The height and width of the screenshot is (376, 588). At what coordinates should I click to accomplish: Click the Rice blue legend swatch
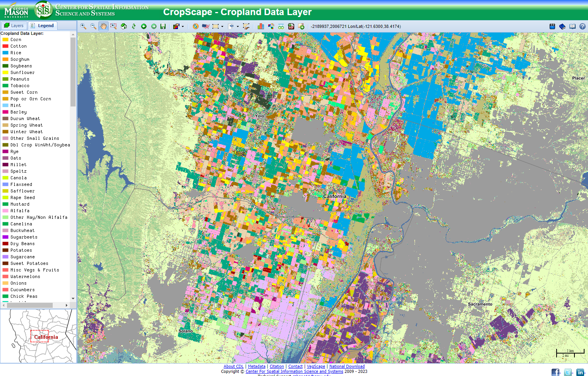(x=5, y=53)
